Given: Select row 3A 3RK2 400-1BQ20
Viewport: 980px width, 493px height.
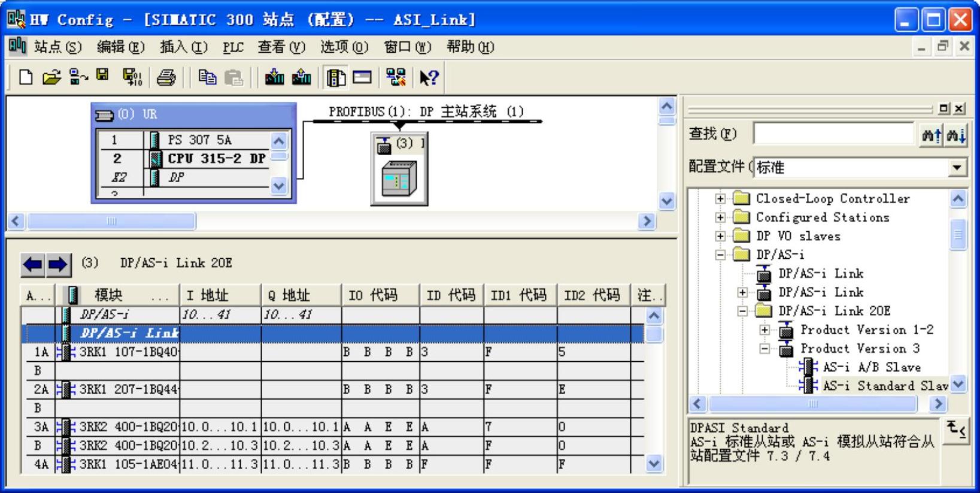Looking at the screenshot, I should tap(332, 427).
